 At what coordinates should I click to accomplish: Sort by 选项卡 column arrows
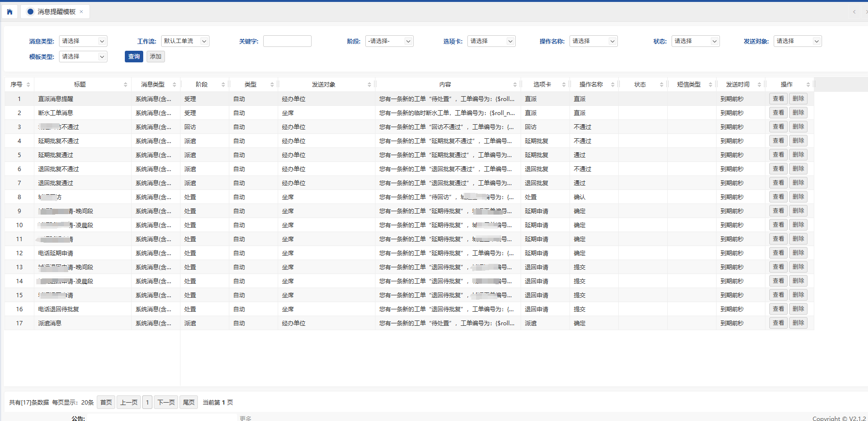(x=564, y=85)
